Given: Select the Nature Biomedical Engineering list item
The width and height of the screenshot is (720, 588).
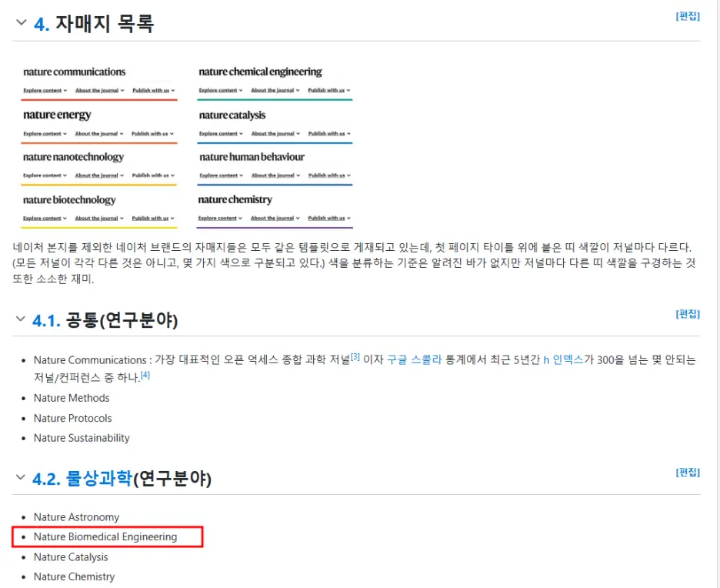Looking at the screenshot, I should click(105, 536).
